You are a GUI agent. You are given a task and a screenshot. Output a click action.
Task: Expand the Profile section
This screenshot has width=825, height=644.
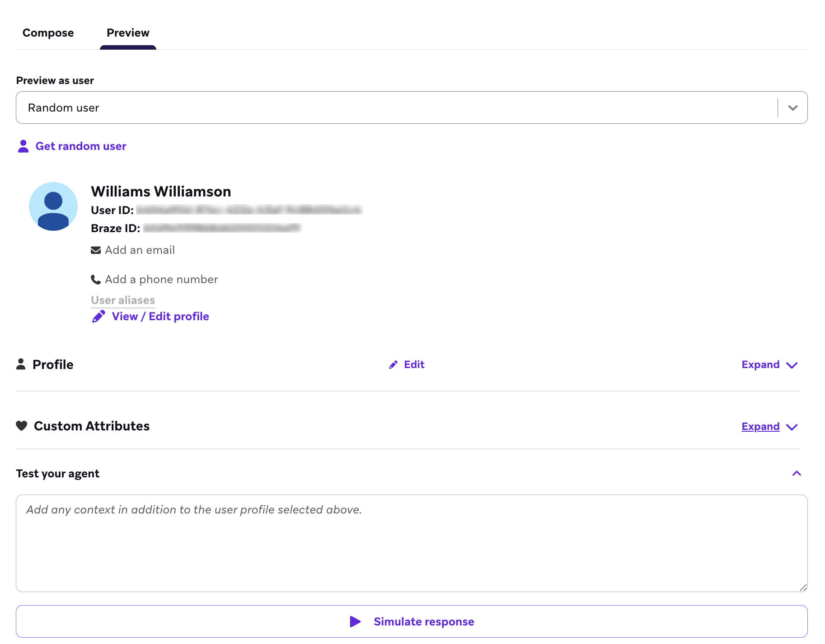point(769,364)
